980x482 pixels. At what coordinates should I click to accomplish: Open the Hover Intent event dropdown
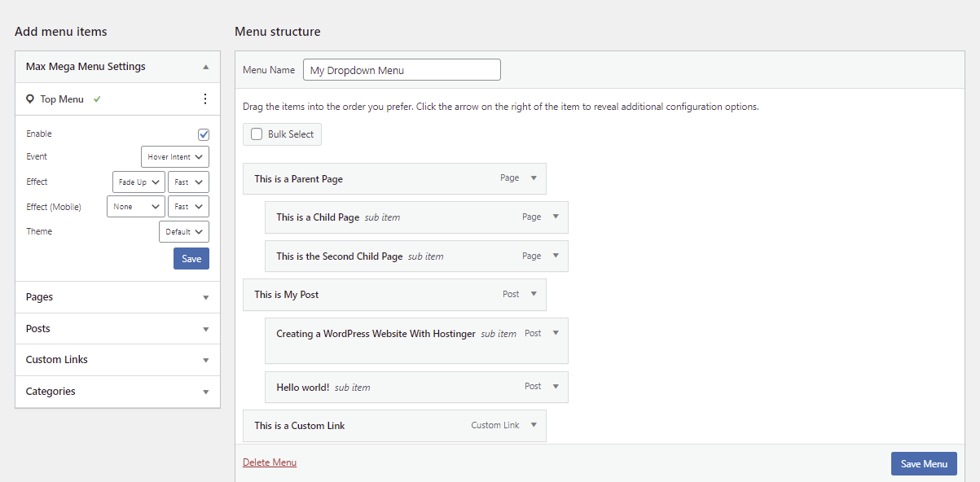174,156
